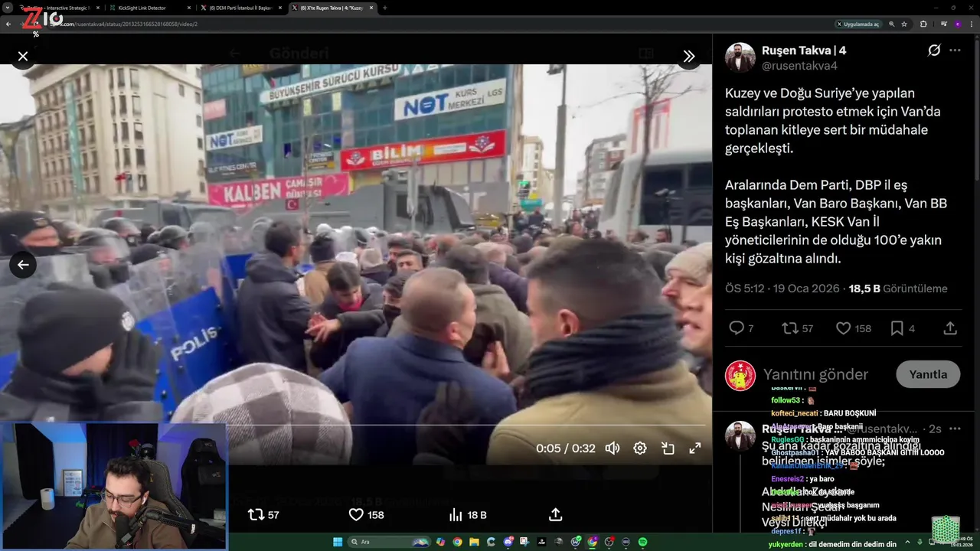
Task: Bookmark this page with the star icon
Action: pos(904,24)
